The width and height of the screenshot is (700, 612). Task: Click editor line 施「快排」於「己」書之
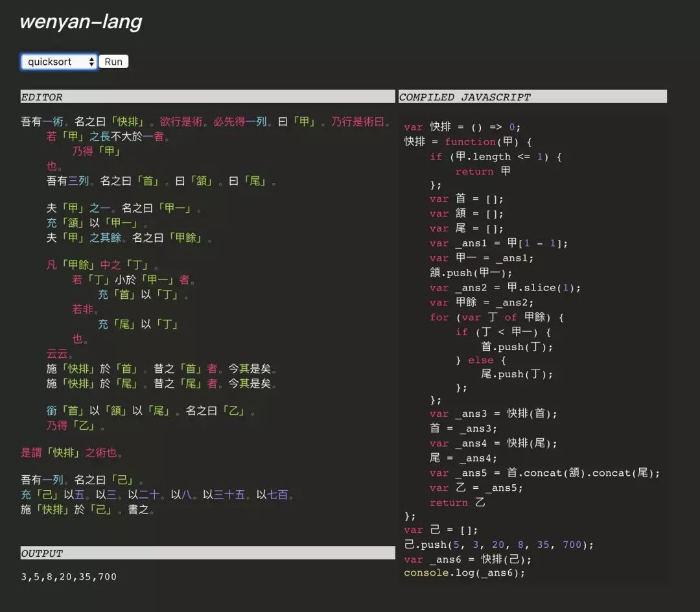point(87,510)
